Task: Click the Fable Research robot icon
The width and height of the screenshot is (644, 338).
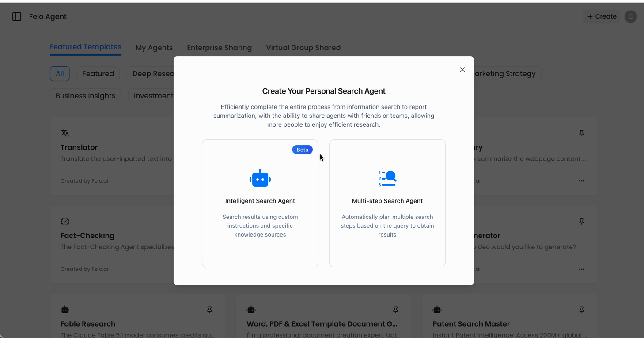Action: (65, 310)
